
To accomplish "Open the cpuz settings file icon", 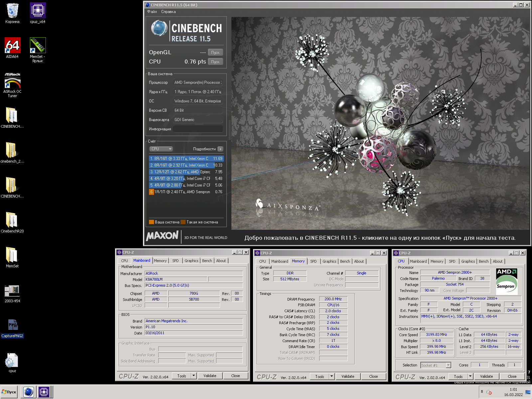I will [x=12, y=362].
